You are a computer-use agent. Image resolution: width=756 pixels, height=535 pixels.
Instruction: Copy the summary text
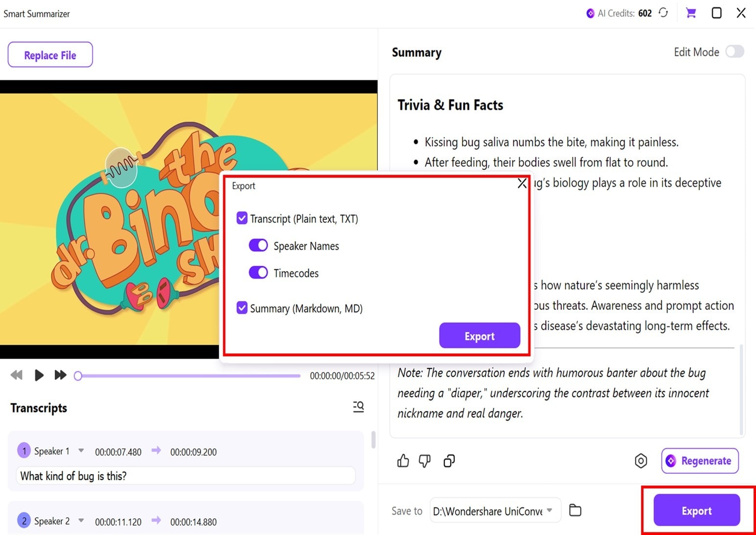tap(449, 461)
